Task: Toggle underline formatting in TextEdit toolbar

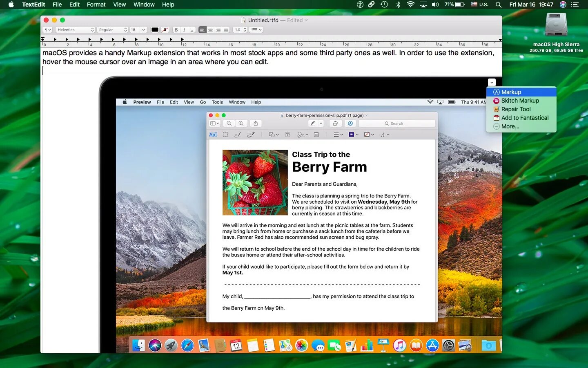Action: (192, 30)
